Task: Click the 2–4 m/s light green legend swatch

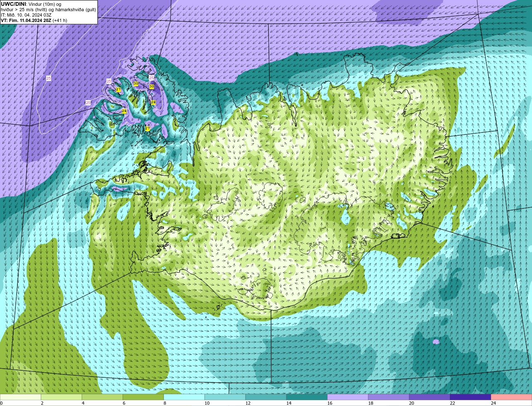Action: coord(61,397)
